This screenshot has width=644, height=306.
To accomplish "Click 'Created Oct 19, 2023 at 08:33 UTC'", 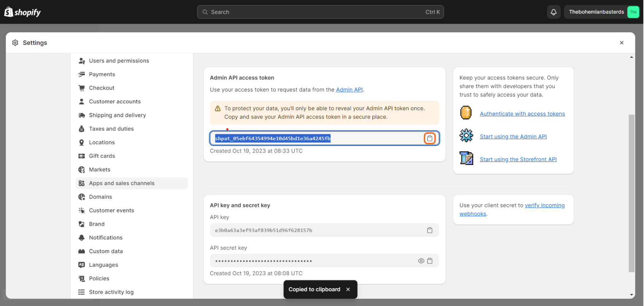I will point(256,151).
